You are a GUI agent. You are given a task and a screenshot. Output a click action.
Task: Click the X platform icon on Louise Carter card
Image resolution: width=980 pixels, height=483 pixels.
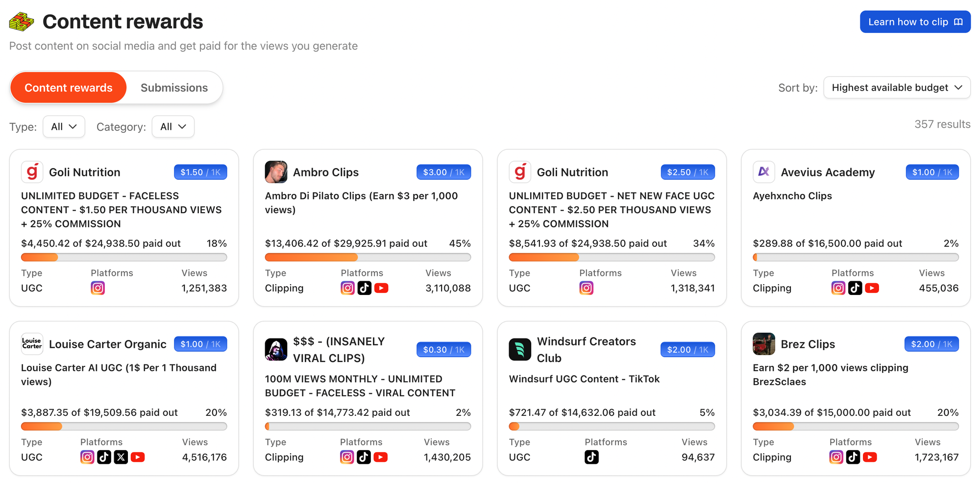[x=121, y=457]
